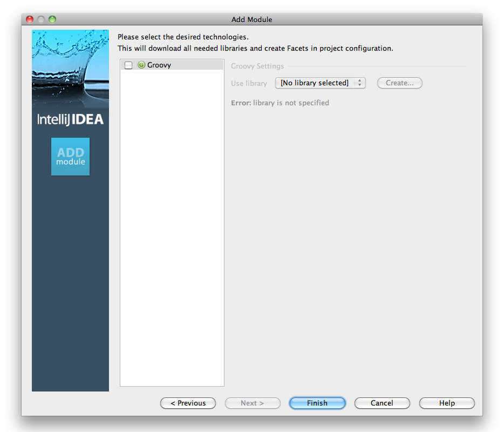
Task: Minimize the Add Module window
Action: pos(41,19)
